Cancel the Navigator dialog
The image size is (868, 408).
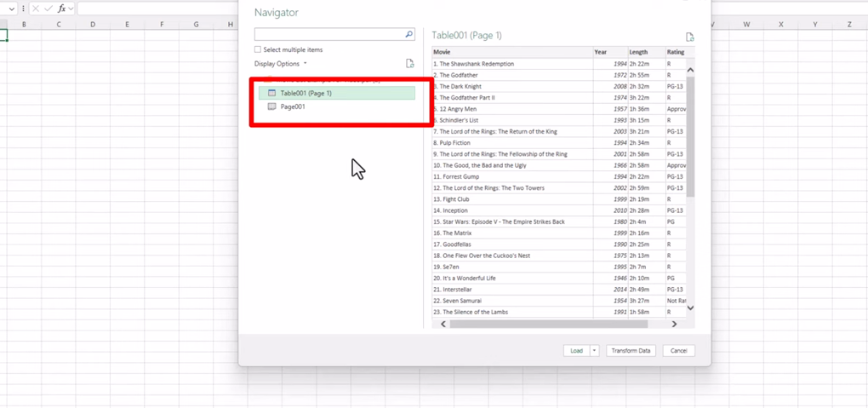point(678,351)
